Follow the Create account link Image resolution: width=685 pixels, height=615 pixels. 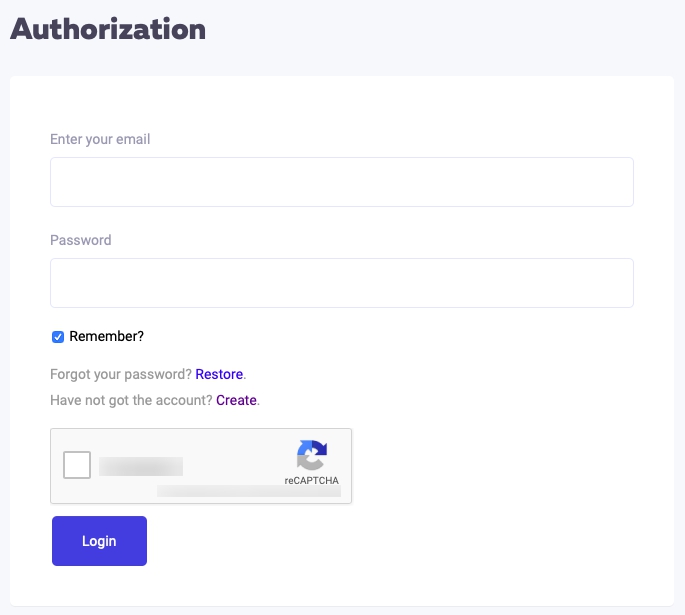(x=236, y=400)
